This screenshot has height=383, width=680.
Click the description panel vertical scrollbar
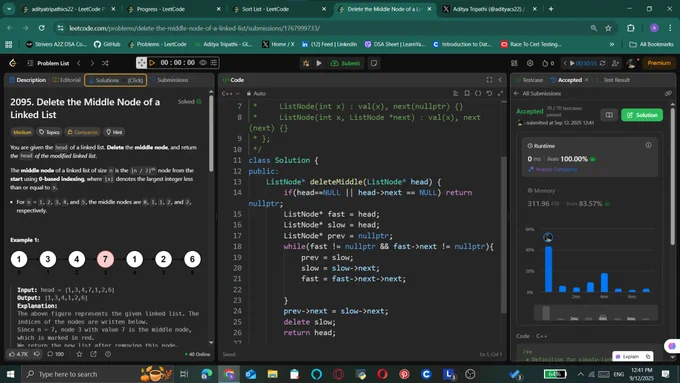pyautogui.click(x=211, y=132)
